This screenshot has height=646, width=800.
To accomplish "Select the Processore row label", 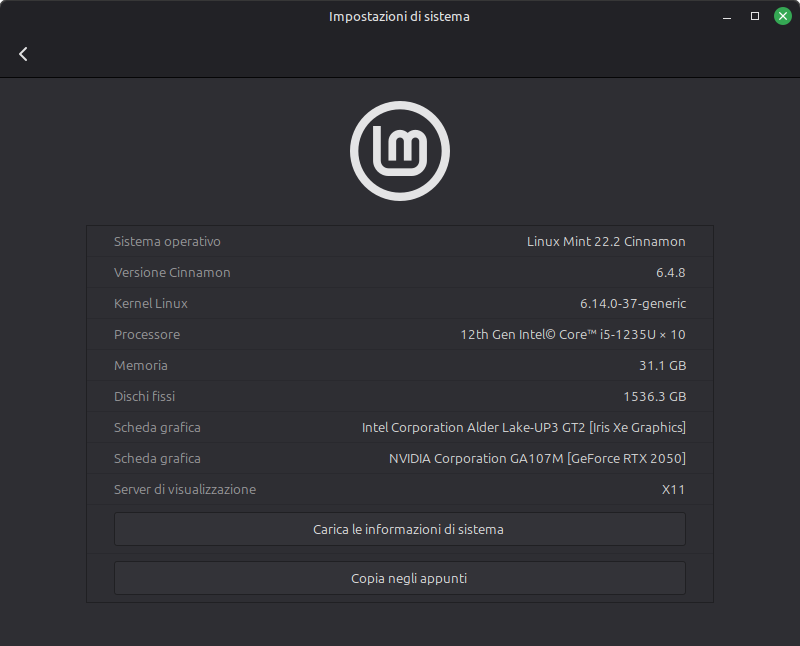I will pyautogui.click(x=147, y=335).
